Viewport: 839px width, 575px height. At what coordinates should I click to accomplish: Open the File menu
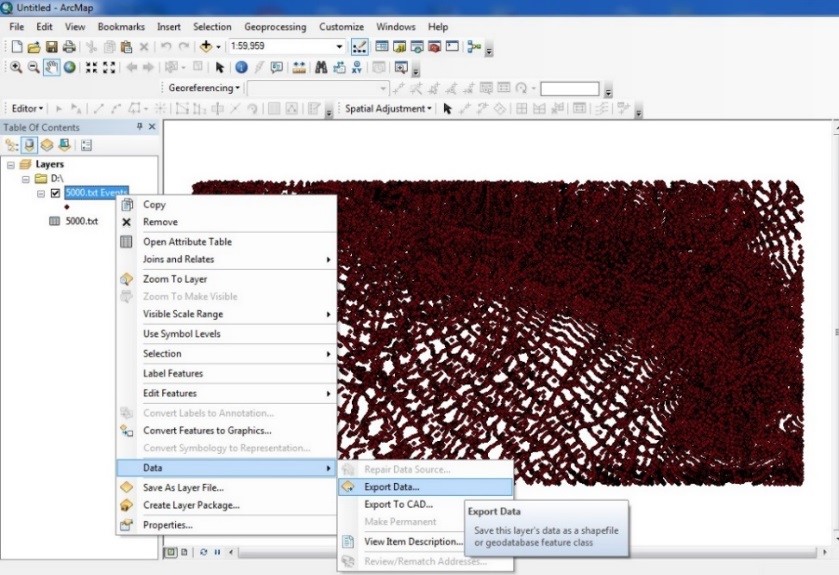click(x=17, y=27)
